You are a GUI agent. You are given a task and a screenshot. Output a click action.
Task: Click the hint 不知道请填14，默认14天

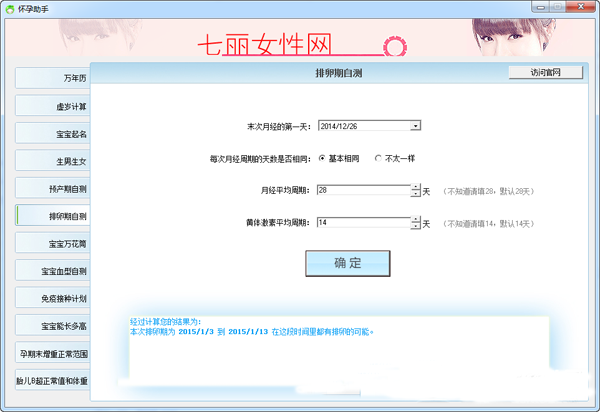coord(488,223)
